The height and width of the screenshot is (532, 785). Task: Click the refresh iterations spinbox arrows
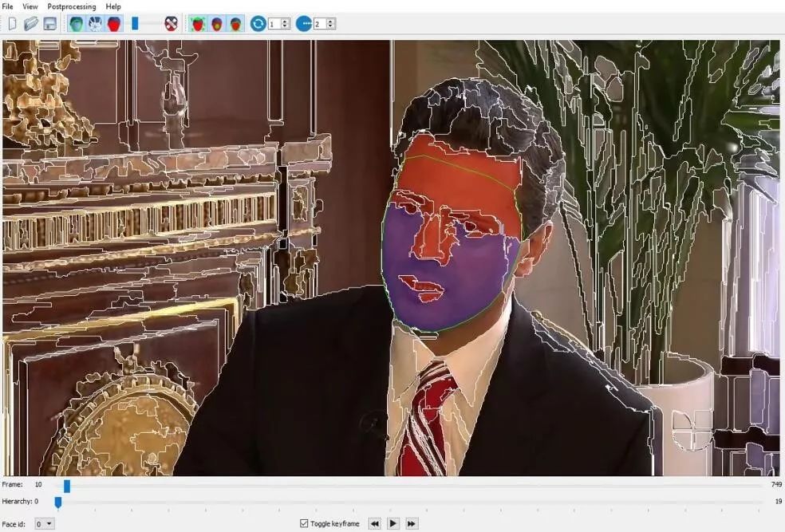click(x=285, y=24)
